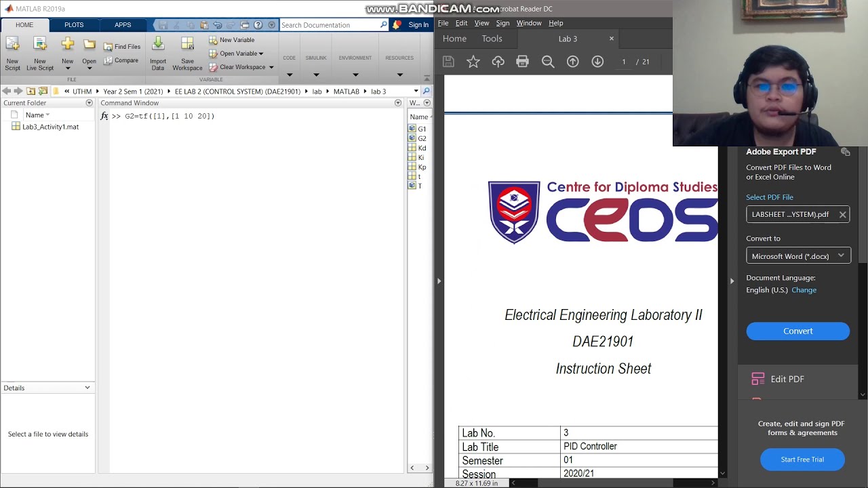
Task: Switch to the APPS tab
Action: tap(123, 25)
